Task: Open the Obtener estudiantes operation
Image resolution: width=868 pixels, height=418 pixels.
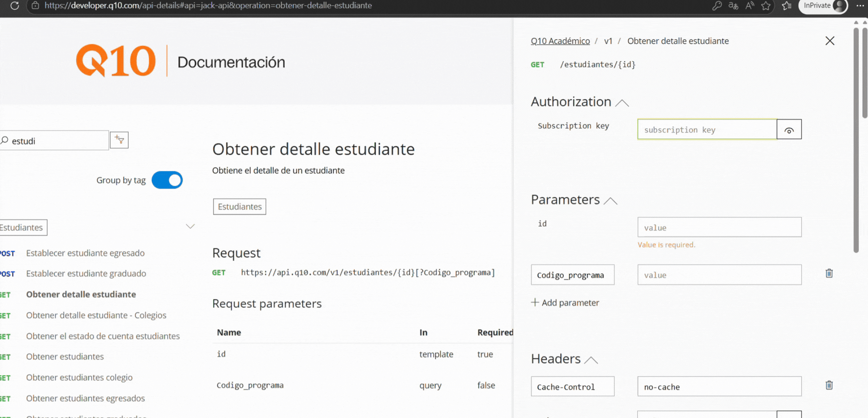Action: click(x=65, y=356)
